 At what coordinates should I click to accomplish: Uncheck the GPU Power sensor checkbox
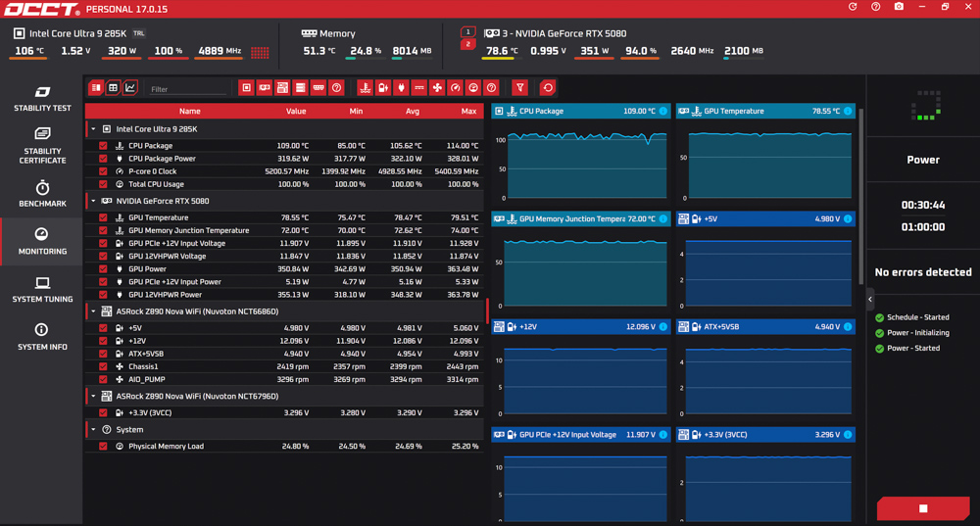103,269
